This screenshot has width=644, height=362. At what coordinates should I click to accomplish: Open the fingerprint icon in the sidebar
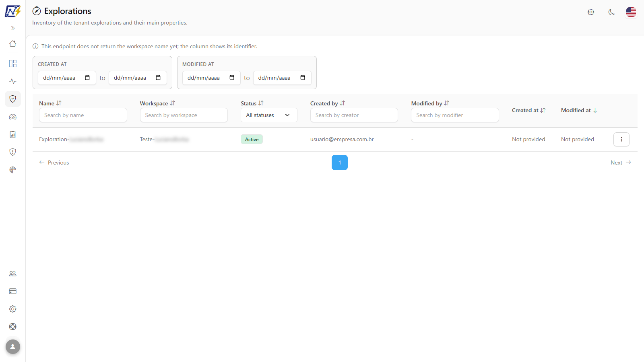[x=13, y=170]
